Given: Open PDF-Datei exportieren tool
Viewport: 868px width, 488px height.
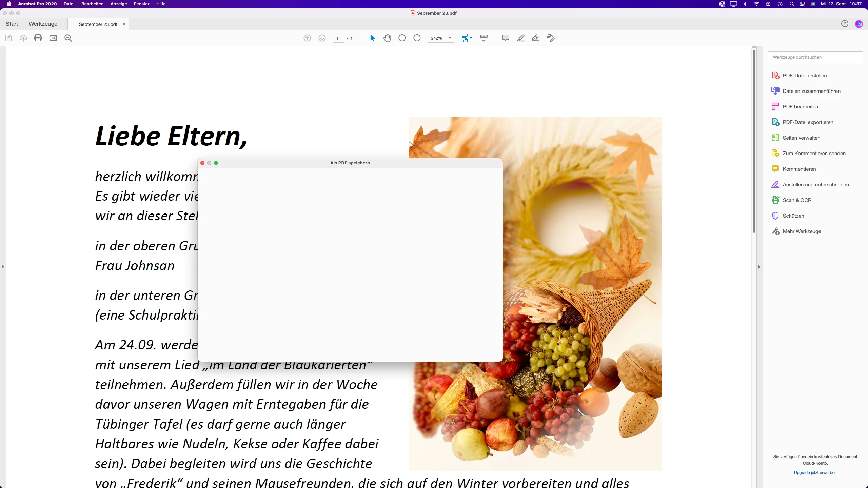Looking at the screenshot, I should [x=808, y=122].
